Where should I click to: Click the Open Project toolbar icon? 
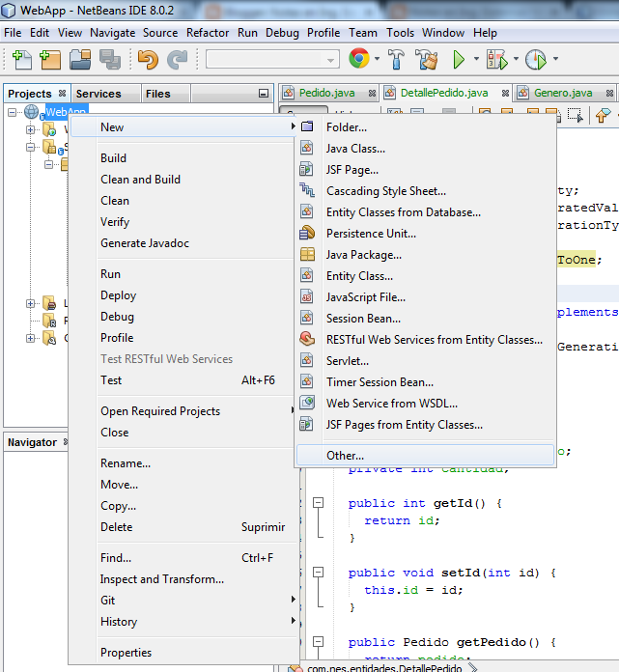point(80,59)
